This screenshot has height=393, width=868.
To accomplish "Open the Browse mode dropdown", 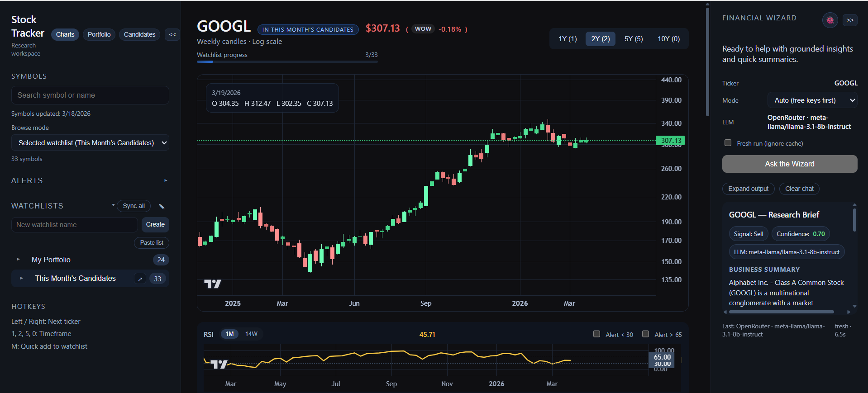I will (90, 143).
